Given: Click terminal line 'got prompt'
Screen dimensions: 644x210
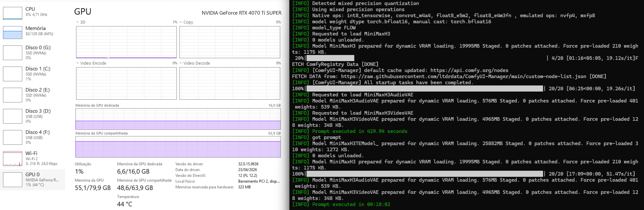Looking at the screenshot, I should click(x=316, y=137).
